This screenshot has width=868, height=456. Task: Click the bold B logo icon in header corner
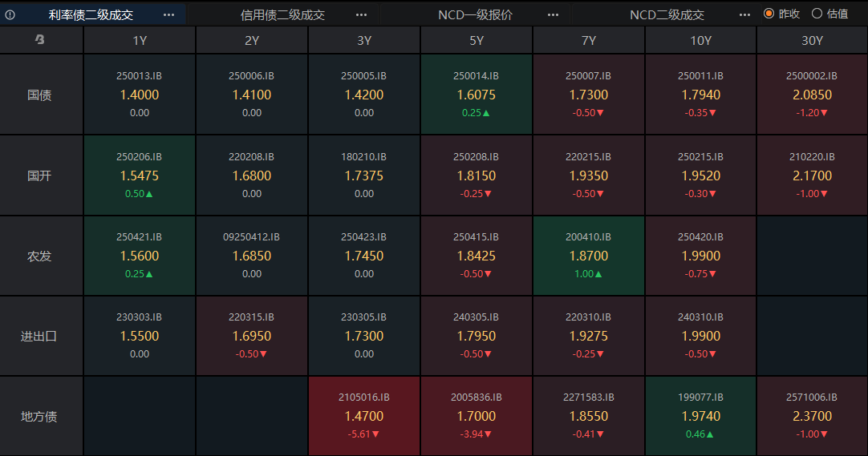click(x=39, y=40)
